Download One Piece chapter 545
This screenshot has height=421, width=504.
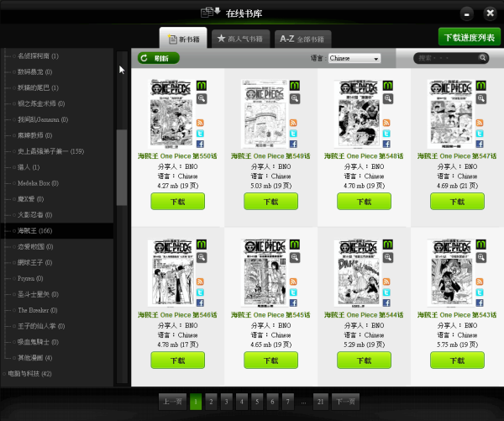[x=271, y=360]
